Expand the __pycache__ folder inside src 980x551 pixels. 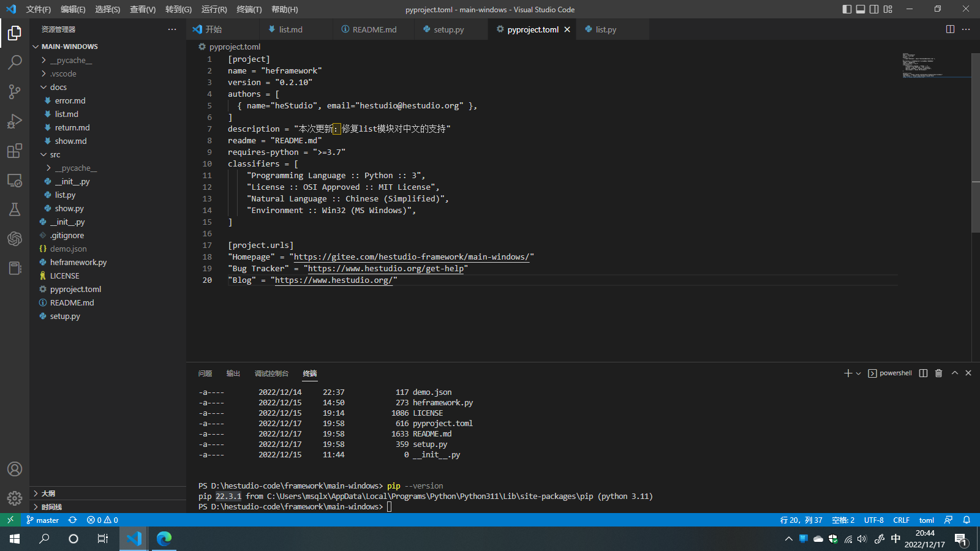click(108, 168)
